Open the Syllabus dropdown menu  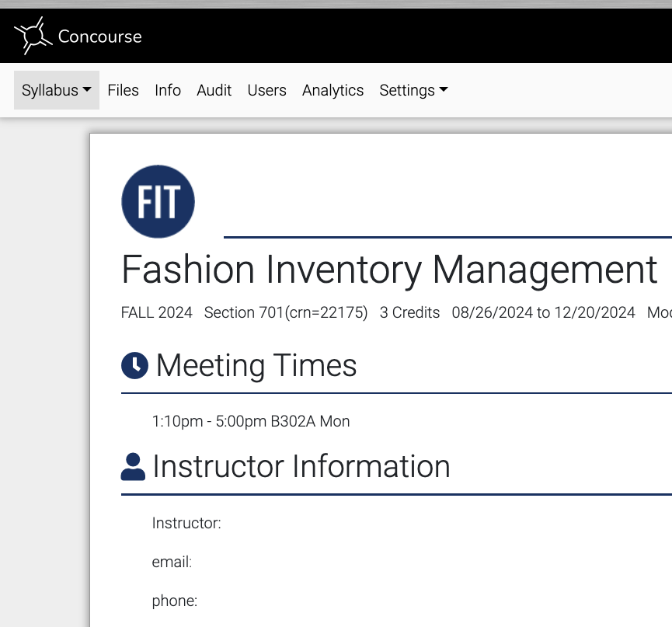click(57, 90)
